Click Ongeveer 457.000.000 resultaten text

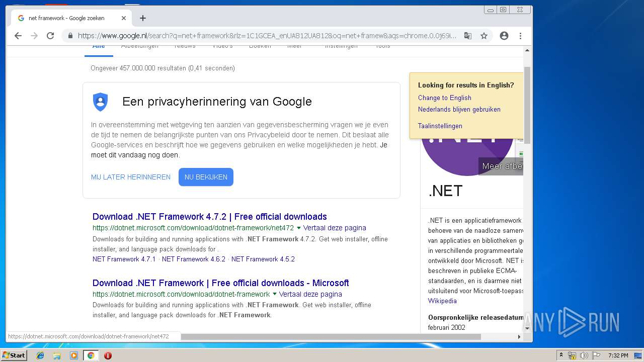click(163, 68)
